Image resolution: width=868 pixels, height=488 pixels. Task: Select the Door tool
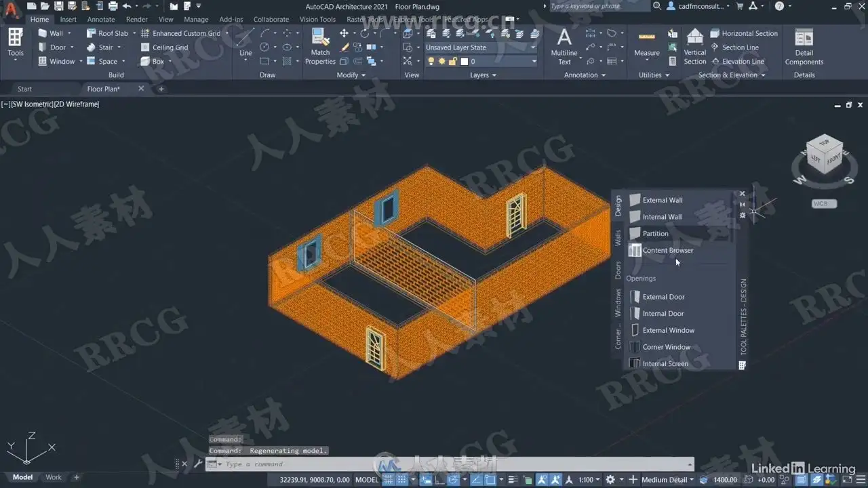[52, 47]
